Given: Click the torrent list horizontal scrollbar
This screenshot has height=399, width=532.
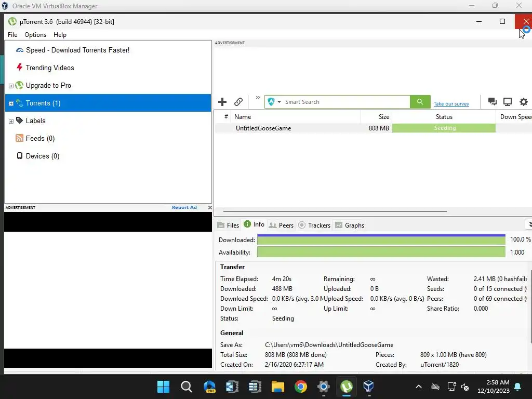Looking at the screenshot, I should 335,211.
